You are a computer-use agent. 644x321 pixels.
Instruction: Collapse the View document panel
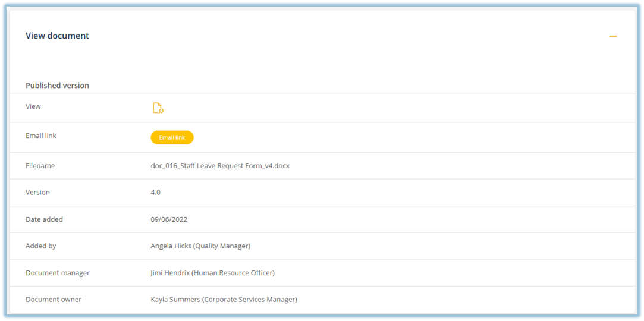[x=612, y=36]
